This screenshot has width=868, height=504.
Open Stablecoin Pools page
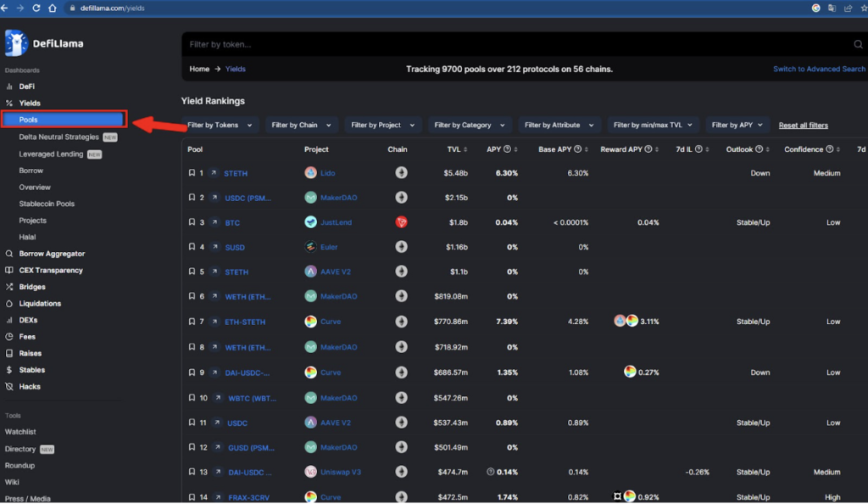coord(47,204)
